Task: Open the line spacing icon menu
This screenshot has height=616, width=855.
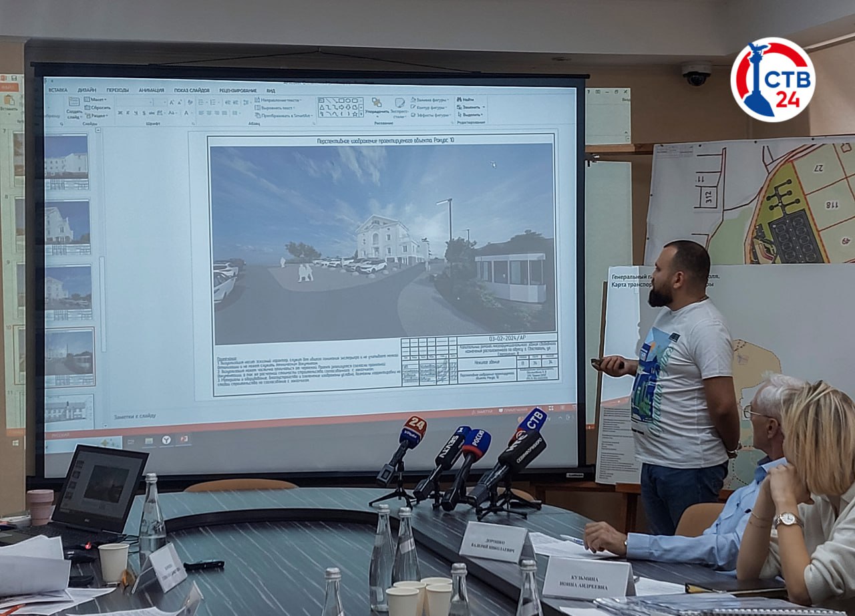Action: coord(247,102)
